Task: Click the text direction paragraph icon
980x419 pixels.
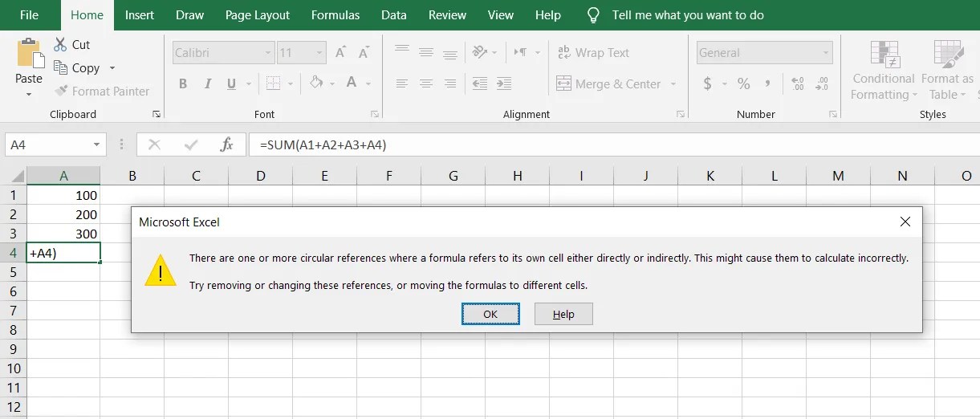Action: (x=519, y=53)
